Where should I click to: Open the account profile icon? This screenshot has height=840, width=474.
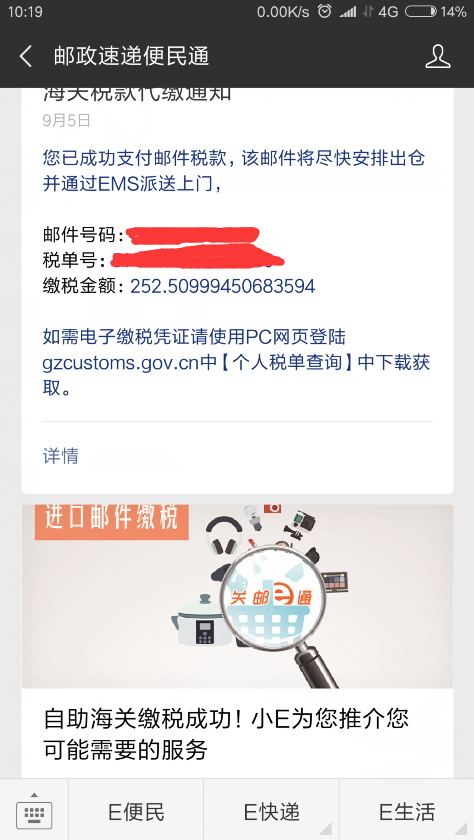coord(438,56)
